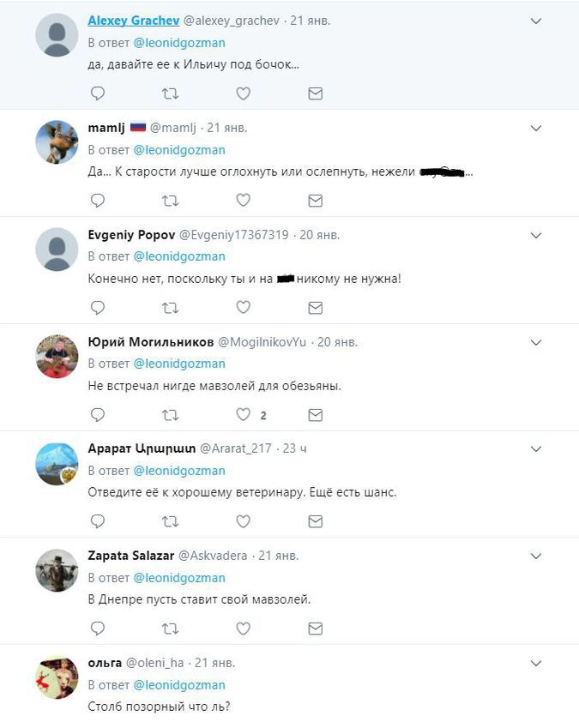View Юрий Могильников's profile avatar
The image size is (579, 728).
tap(57, 356)
